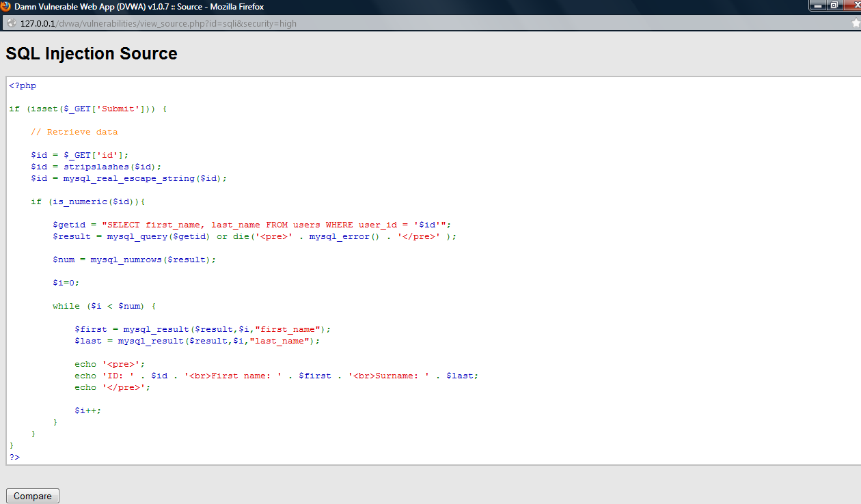Maximize the Firefox source window
This screenshot has width=861, height=504.
pyautogui.click(x=835, y=5)
